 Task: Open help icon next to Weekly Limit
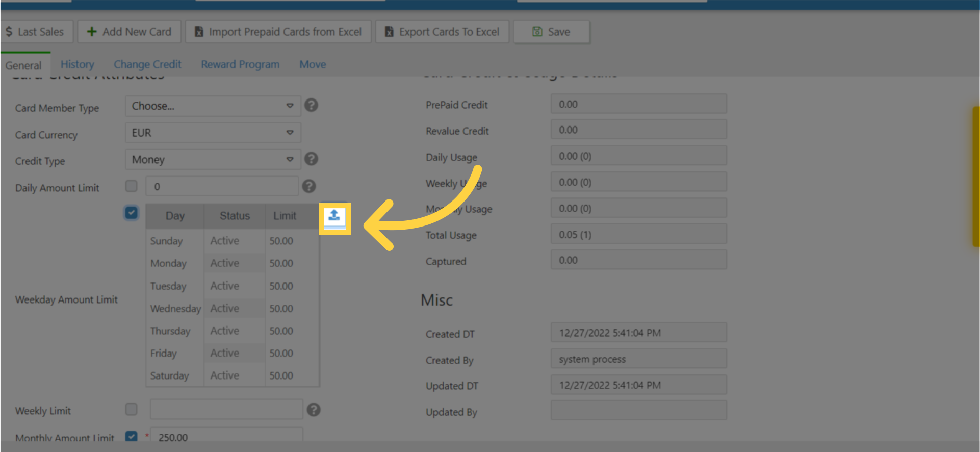tap(314, 410)
